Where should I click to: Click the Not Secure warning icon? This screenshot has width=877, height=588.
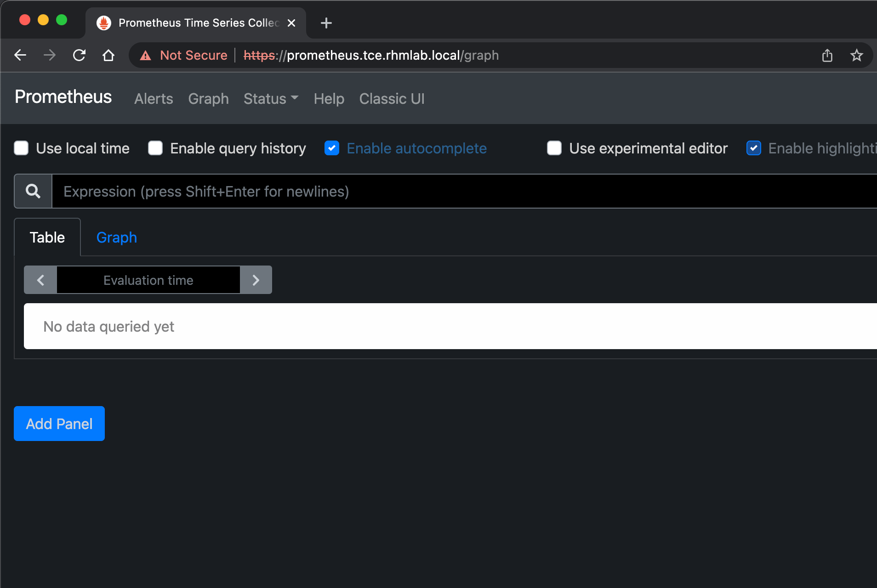pyautogui.click(x=146, y=56)
